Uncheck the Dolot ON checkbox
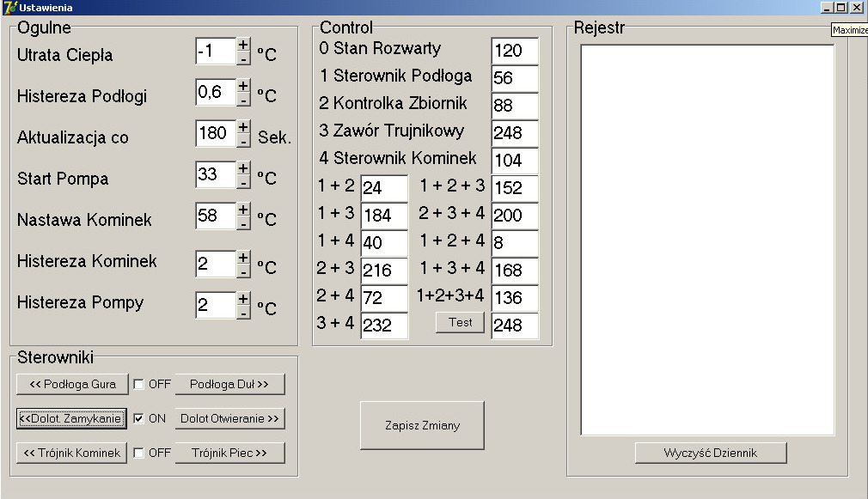 pyautogui.click(x=138, y=418)
